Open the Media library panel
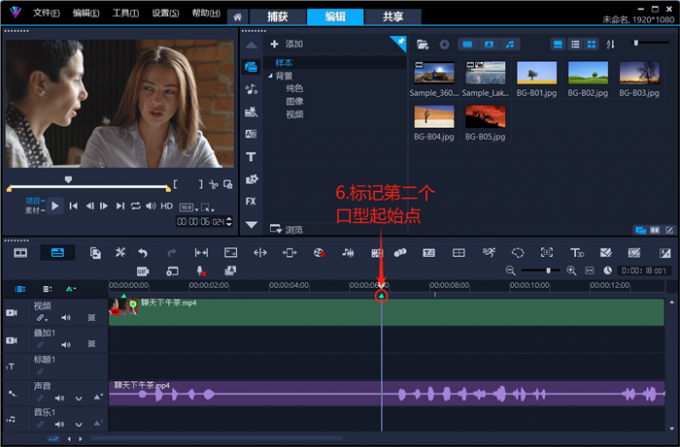The width and height of the screenshot is (680, 447). tap(251, 67)
